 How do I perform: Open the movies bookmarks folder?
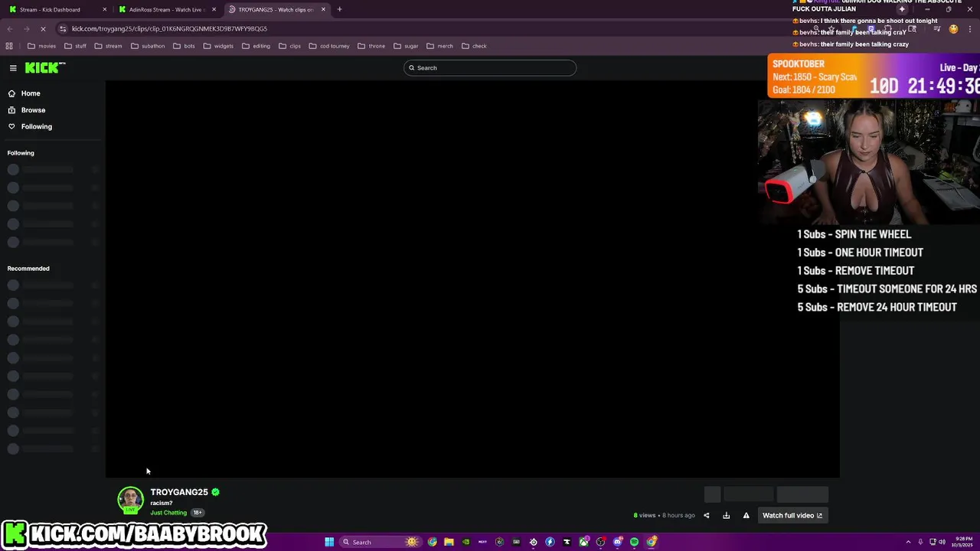click(x=41, y=46)
